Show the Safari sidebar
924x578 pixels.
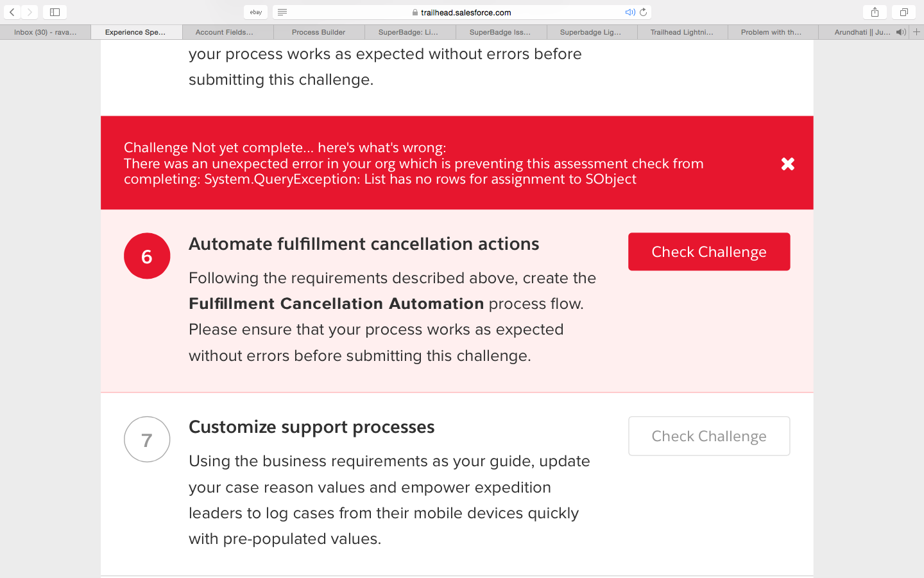[x=55, y=12]
